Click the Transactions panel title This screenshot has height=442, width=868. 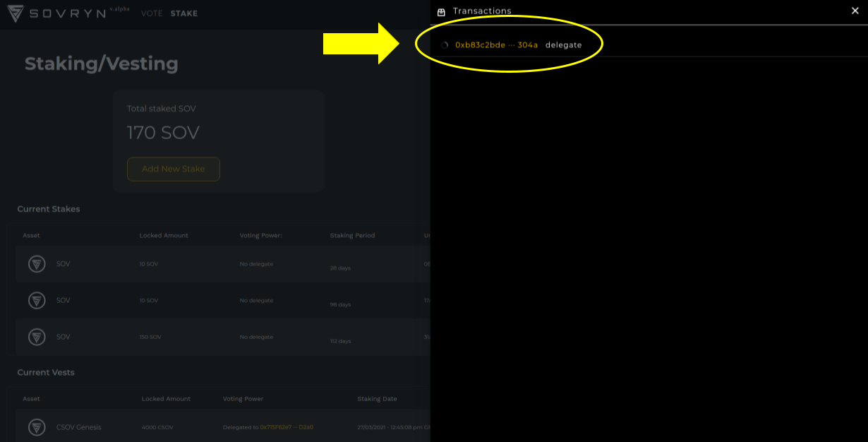click(x=482, y=11)
